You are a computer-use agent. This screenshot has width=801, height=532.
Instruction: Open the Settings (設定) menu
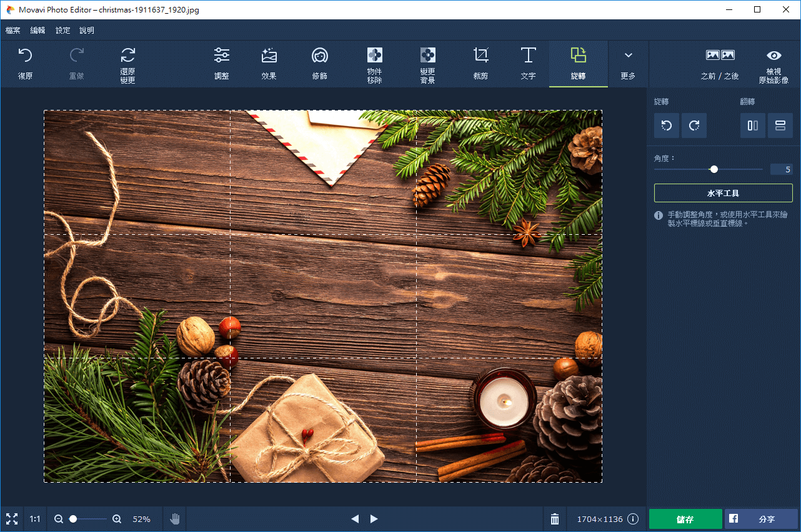point(63,30)
